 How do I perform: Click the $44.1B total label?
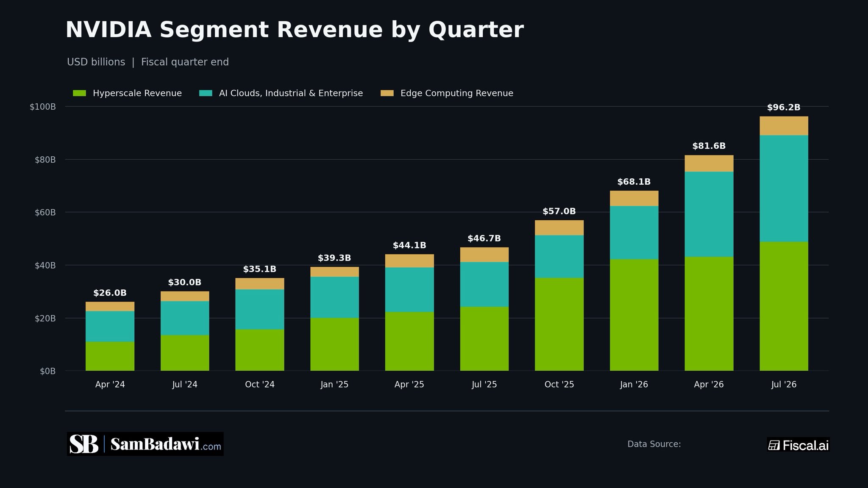409,245
